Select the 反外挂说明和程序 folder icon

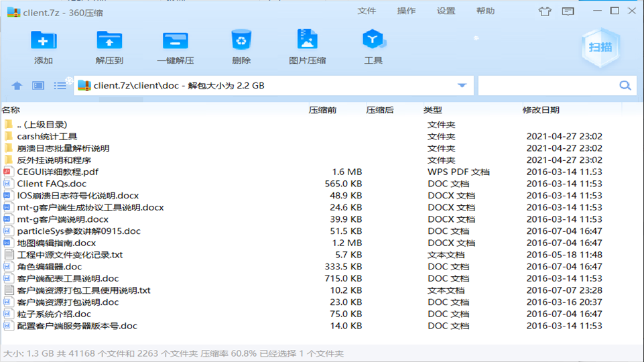9,160
